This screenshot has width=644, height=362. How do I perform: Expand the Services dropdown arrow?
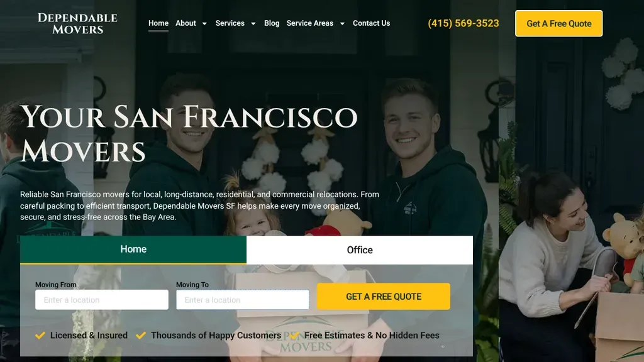click(x=253, y=24)
